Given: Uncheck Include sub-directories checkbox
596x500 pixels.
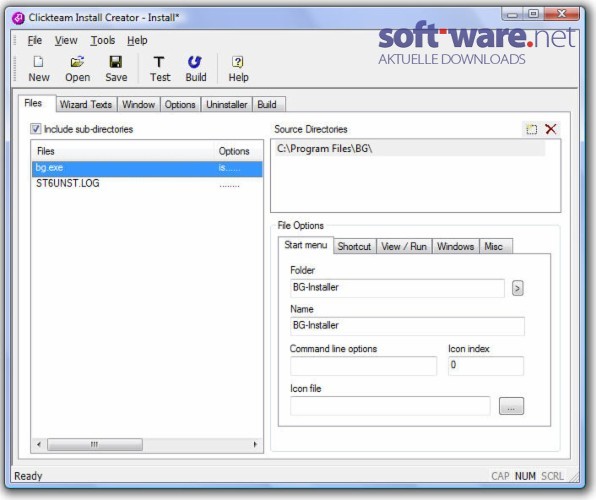Looking at the screenshot, I should [x=35, y=129].
